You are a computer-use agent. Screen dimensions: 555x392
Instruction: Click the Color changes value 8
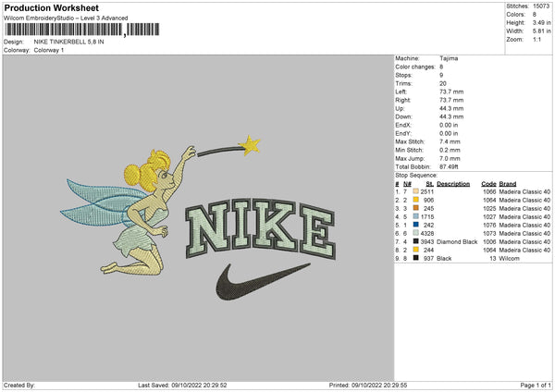point(441,67)
